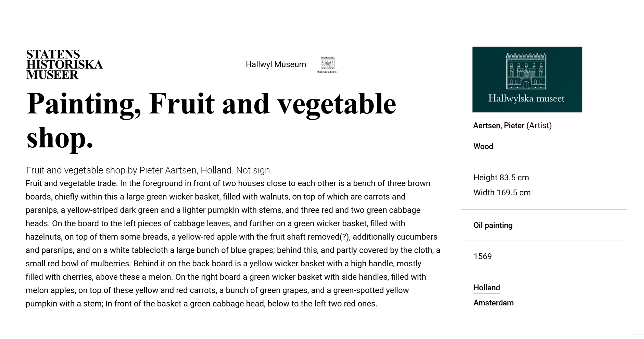644x339 pixels.
Task: Click the Width 169.5 cm text
Action: [502, 193]
